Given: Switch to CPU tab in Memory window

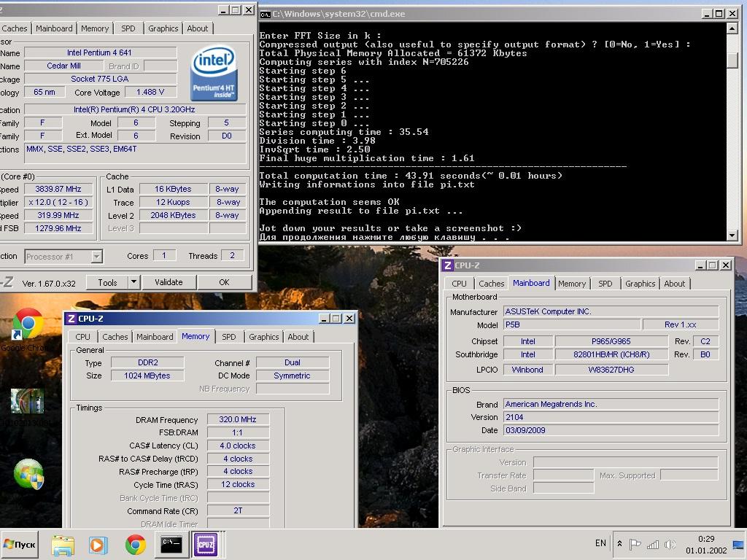Looking at the screenshot, I should (x=82, y=337).
